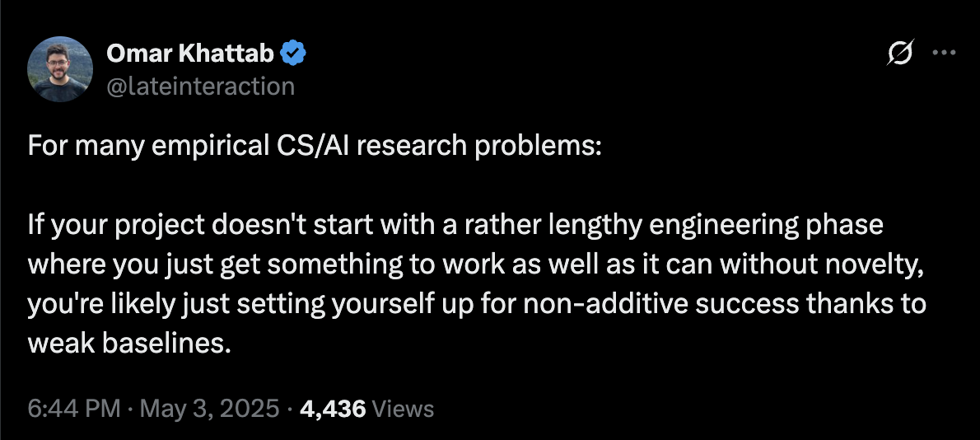Visit the Omar Khattab display name link
Viewport: 980px width, 440px height.
(190, 54)
